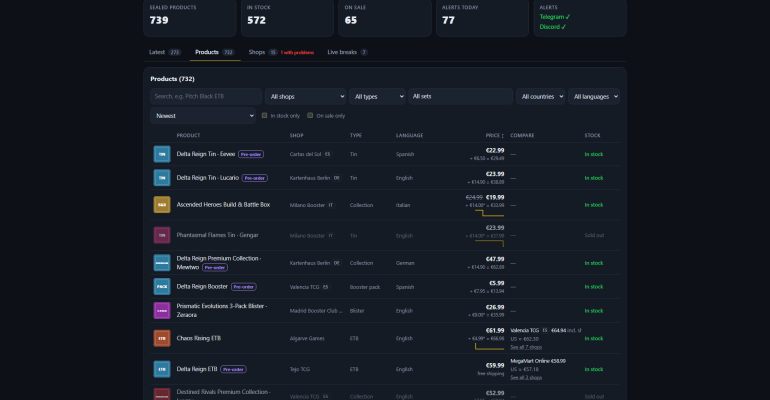This screenshot has width=770, height=400.
Task: Click the Chaos Rising ETB icon
Action: tap(162, 338)
